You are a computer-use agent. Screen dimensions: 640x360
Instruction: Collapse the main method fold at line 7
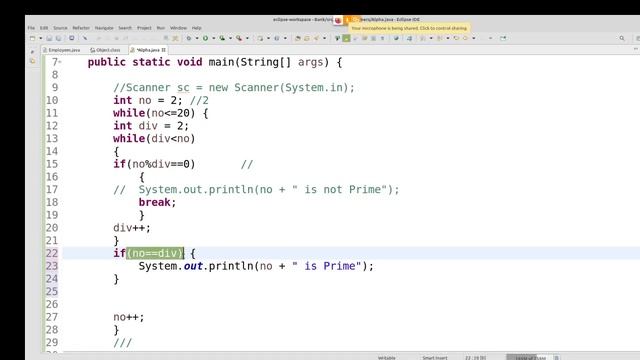[60, 62]
